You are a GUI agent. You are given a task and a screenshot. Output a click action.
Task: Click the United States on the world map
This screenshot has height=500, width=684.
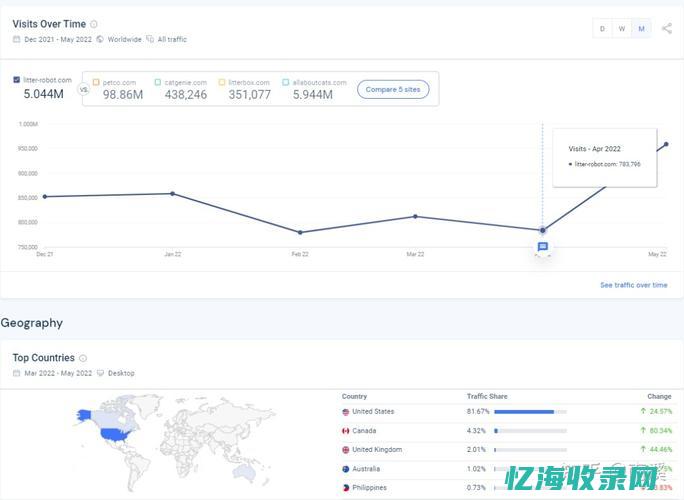coord(113,433)
